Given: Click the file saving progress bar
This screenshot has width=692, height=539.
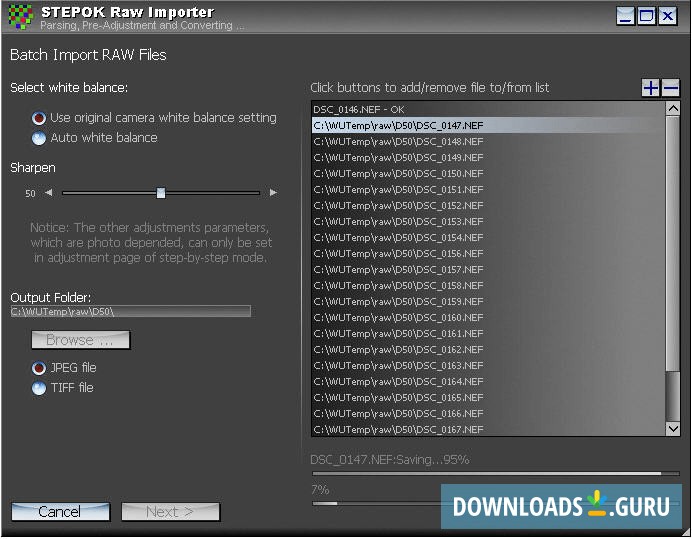Looking at the screenshot, I should point(496,474).
